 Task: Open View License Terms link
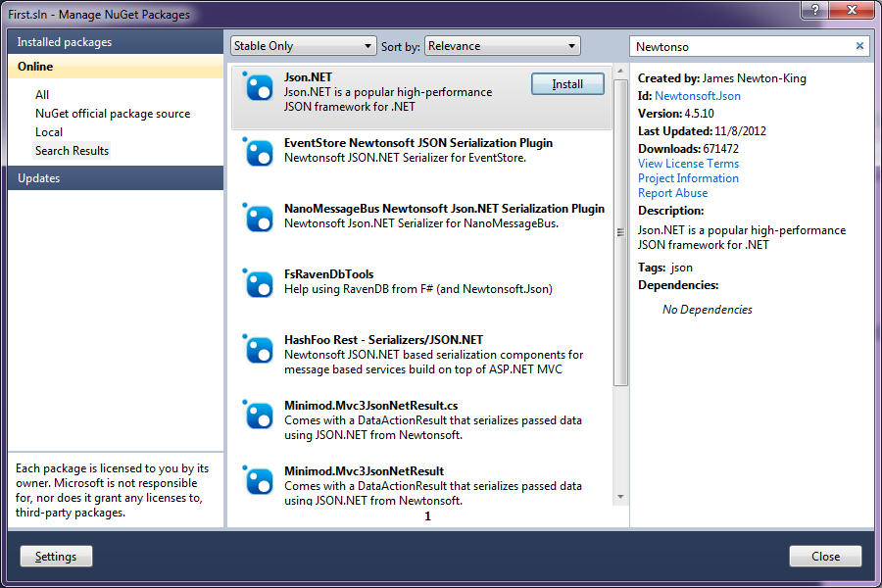[688, 164]
